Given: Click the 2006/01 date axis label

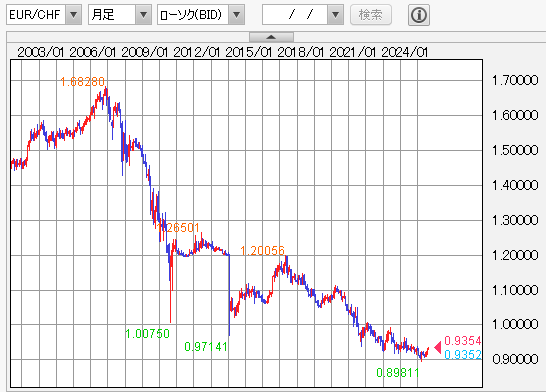Looking at the screenshot, I should pos(93,52).
